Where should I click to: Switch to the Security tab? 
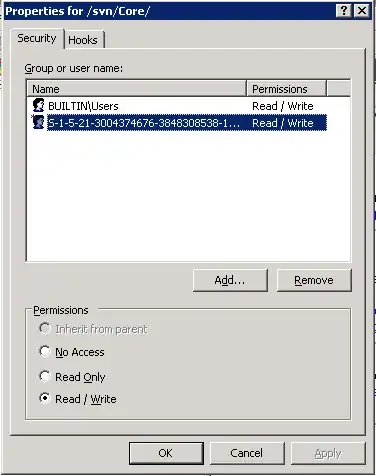[37, 38]
